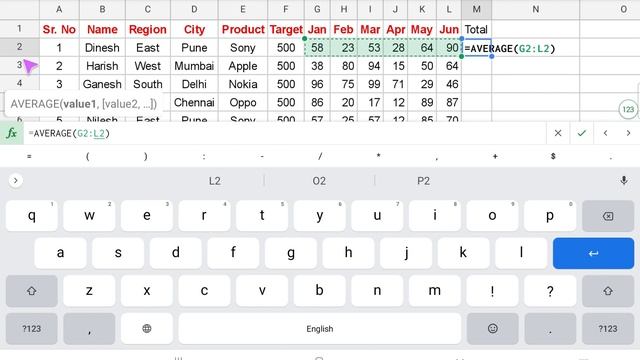640x360 pixels.
Task: Select column G header
Action: [317, 9]
